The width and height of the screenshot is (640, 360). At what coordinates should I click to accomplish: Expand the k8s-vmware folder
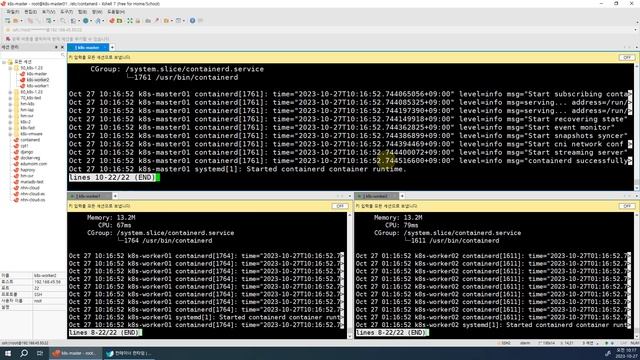tap(10, 134)
